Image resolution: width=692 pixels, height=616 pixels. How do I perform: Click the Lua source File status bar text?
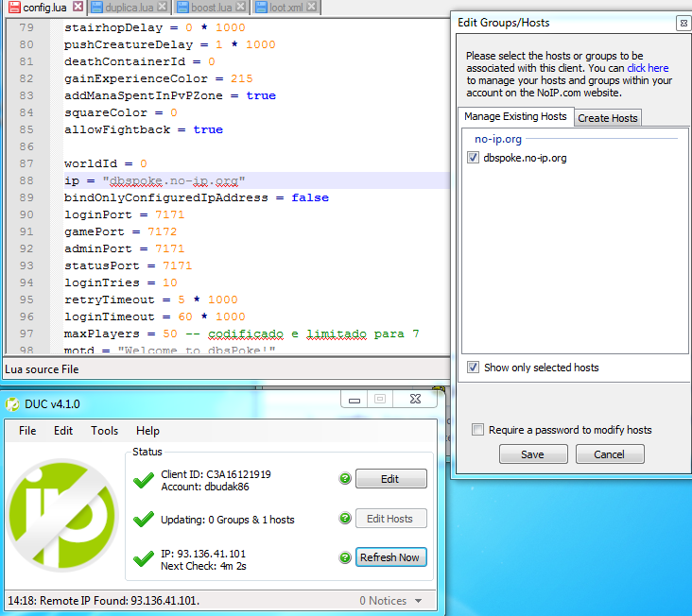coord(42,369)
